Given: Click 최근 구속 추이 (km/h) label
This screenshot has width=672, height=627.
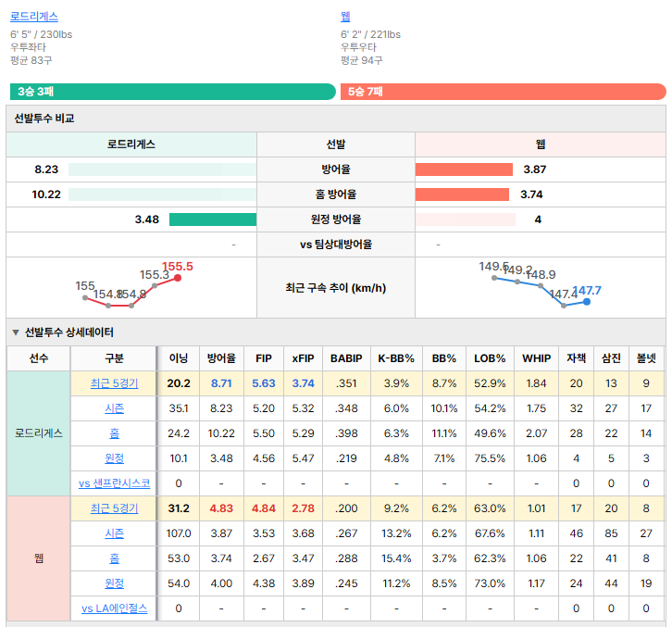Looking at the screenshot, I should [x=336, y=288].
